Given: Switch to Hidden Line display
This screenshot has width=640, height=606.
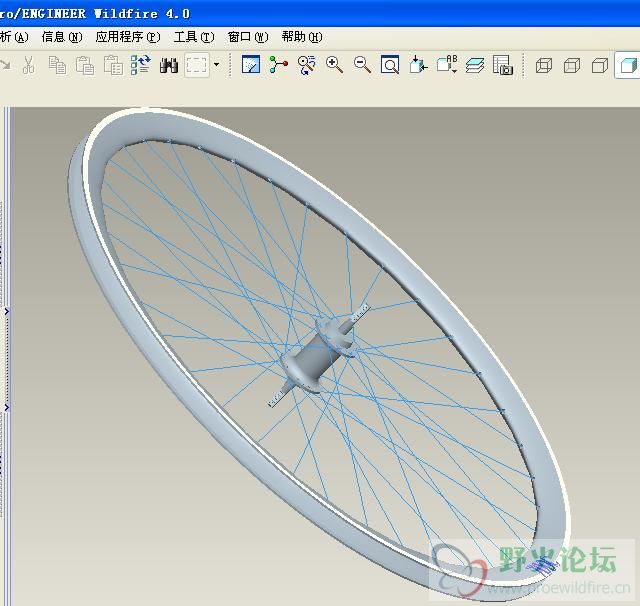Looking at the screenshot, I should pyautogui.click(x=572, y=65).
